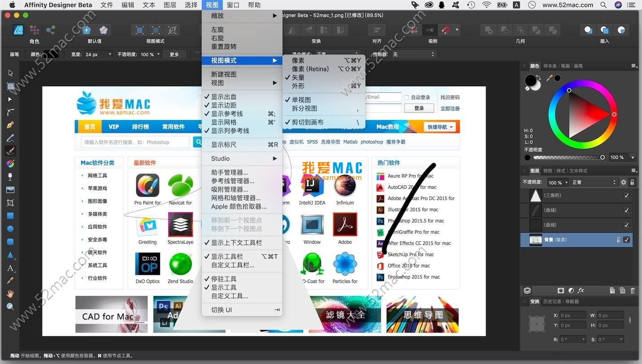642x364 pixels.
Task: Select the Vector Brush tool
Action: point(10,151)
